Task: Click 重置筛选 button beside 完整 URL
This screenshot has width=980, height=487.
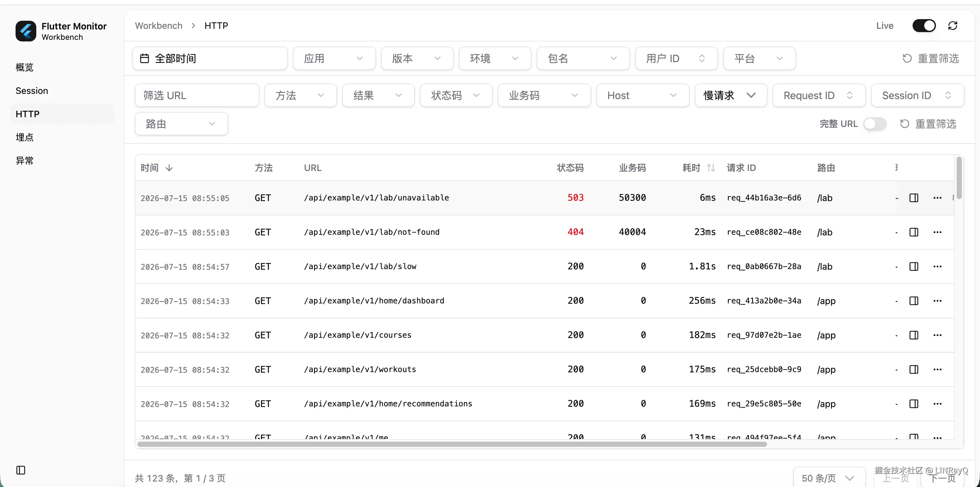Action: tap(928, 124)
